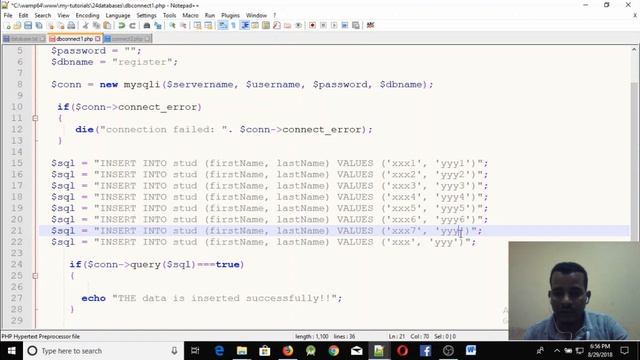The image size is (640, 360).
Task: Open Microsoft Word from the taskbar
Action: pos(471,351)
